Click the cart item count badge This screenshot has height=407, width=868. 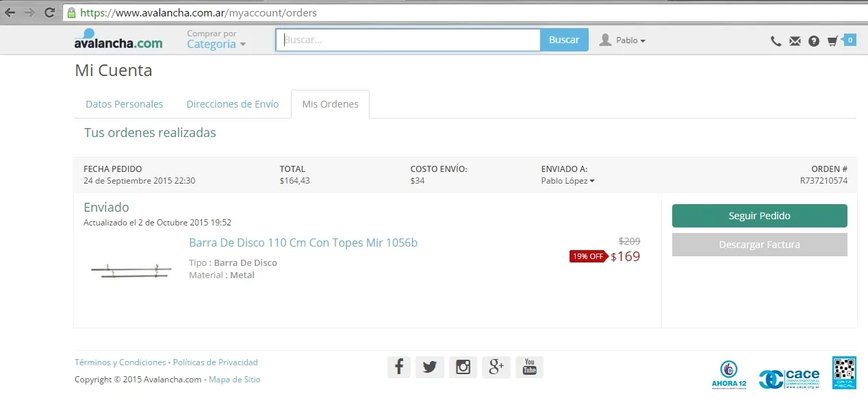pos(850,40)
